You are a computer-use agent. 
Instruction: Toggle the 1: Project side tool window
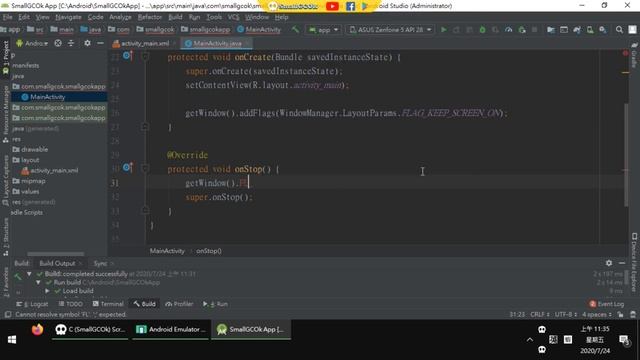coord(5,57)
